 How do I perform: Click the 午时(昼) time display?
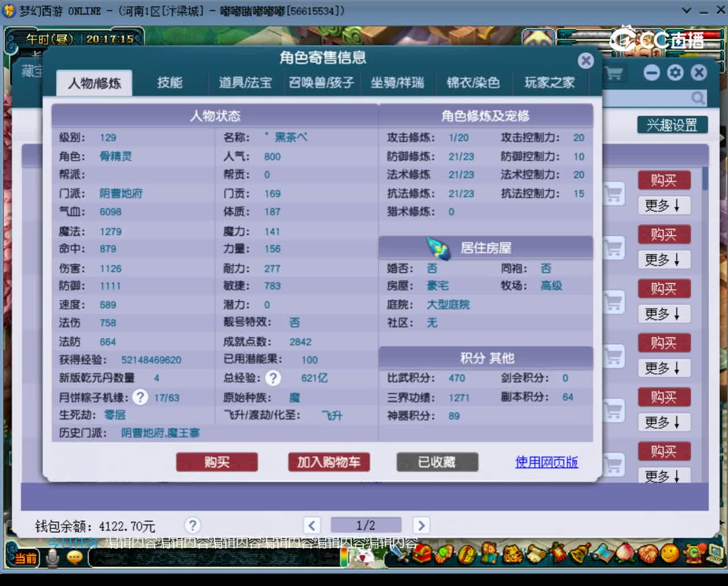pos(49,39)
